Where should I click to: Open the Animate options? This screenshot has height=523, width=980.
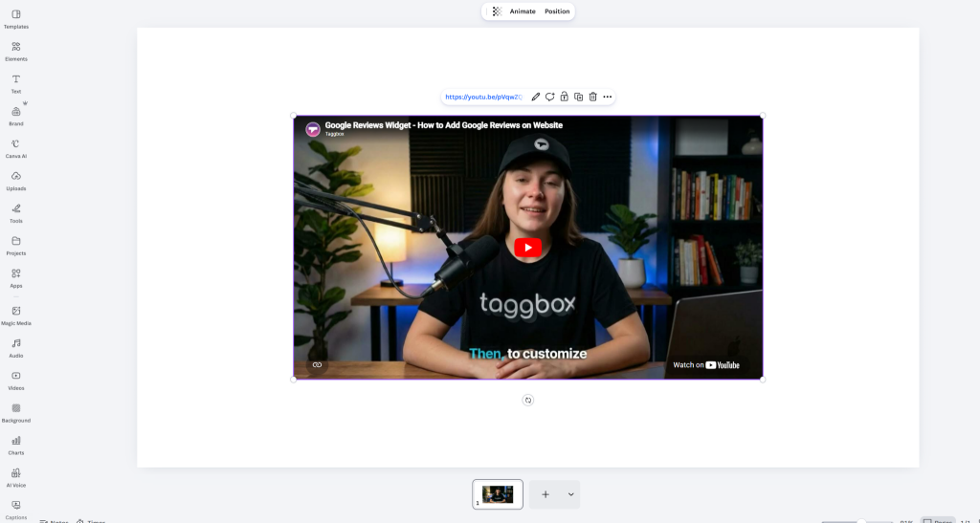(x=523, y=11)
